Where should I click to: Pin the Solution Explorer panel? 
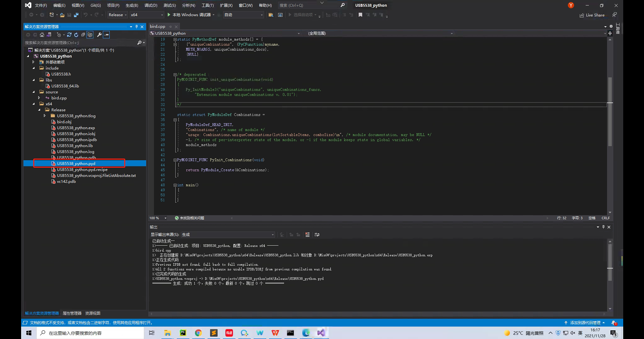pos(136,27)
